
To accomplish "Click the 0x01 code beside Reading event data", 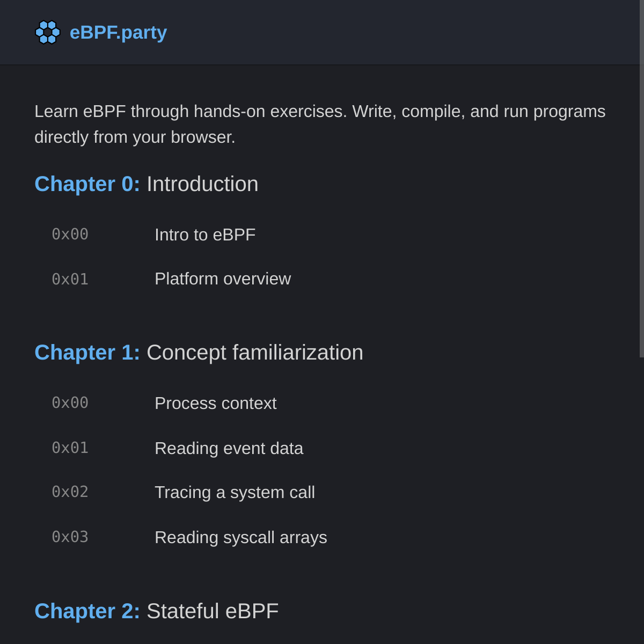I will tap(70, 448).
